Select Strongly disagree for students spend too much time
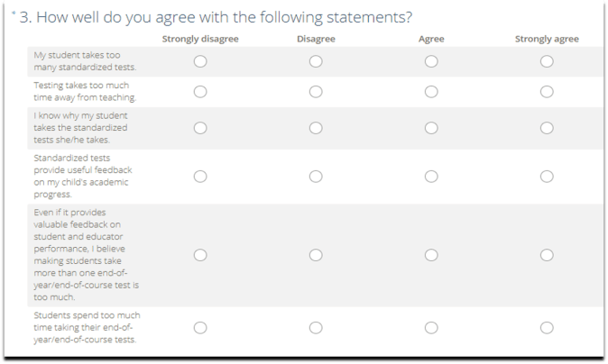608x364 pixels. click(x=200, y=327)
